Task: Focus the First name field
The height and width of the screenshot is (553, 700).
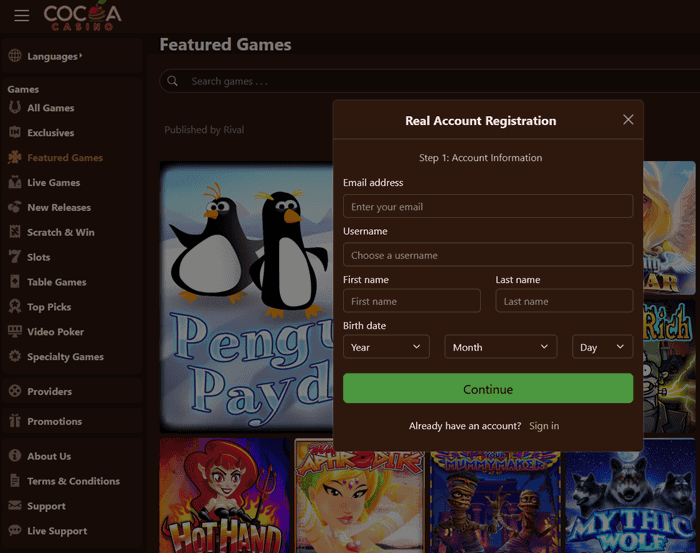Action: (412, 301)
